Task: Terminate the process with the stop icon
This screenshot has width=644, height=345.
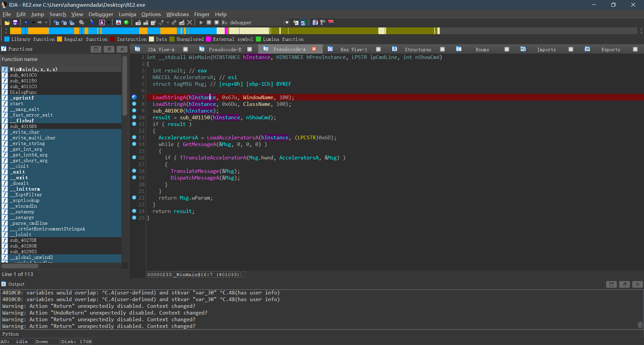Action: coord(216,22)
